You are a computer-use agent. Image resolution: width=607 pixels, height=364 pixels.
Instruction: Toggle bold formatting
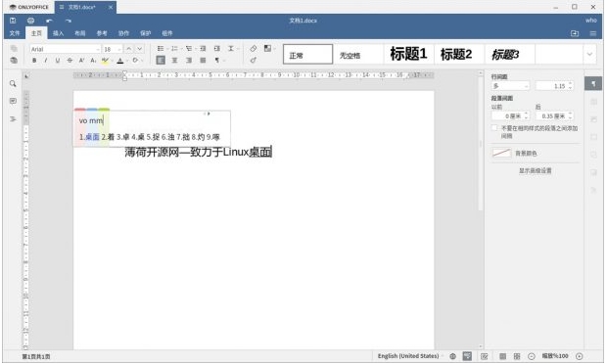coord(34,61)
